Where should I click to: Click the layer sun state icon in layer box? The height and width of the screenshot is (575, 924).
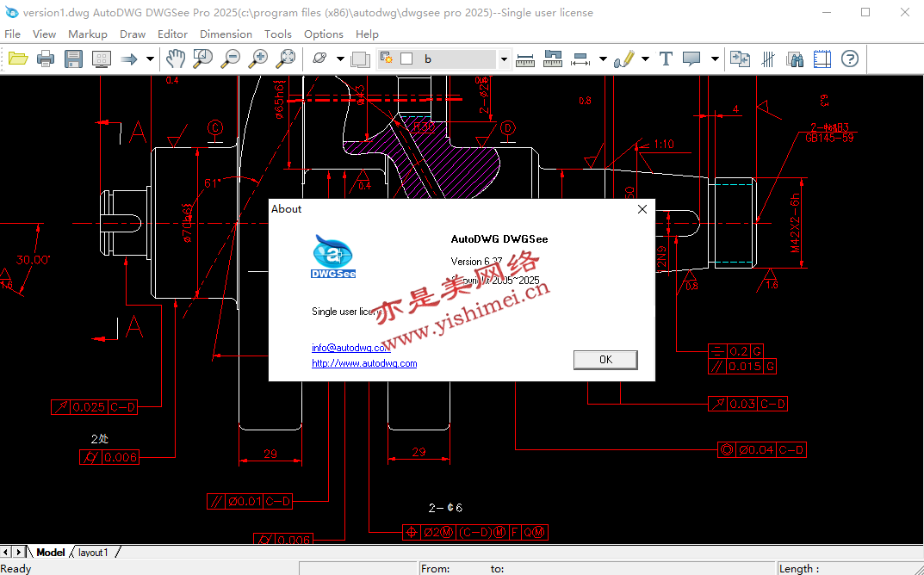coord(387,58)
